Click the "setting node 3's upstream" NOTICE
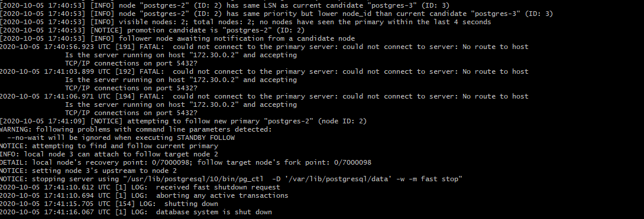The height and width of the screenshot is (219, 644). coord(88,171)
